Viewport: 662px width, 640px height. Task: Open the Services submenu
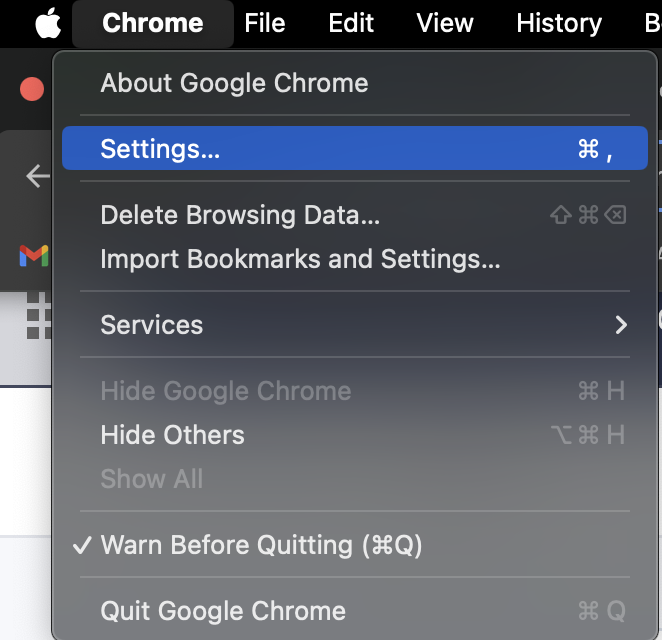[355, 325]
